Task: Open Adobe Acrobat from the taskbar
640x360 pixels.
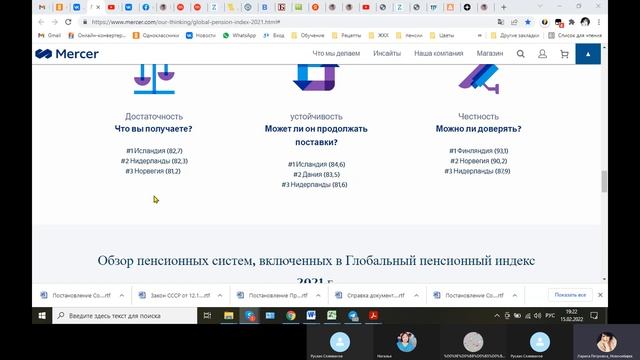Action: coord(373,316)
